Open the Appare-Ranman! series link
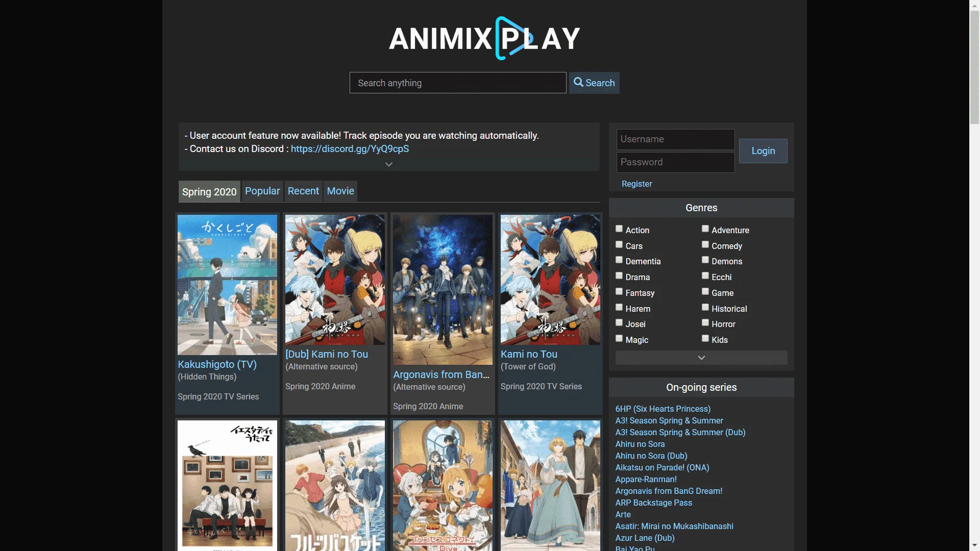 (x=646, y=480)
